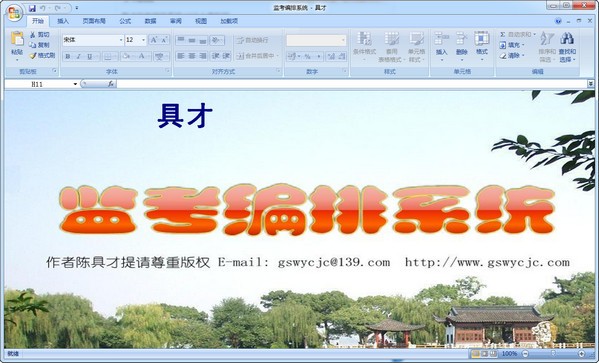Toggle align text right
The width and height of the screenshot is (599, 363).
coord(203,57)
